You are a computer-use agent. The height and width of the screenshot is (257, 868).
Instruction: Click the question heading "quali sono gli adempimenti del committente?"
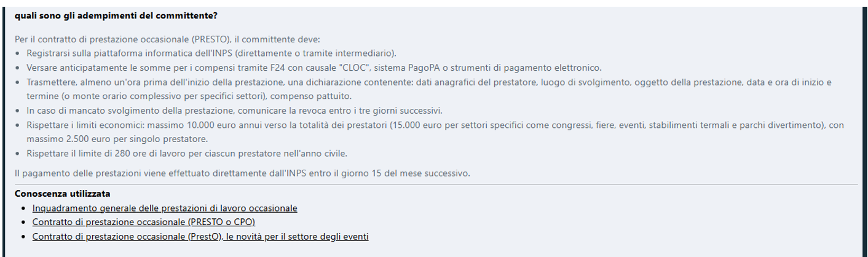(x=116, y=15)
